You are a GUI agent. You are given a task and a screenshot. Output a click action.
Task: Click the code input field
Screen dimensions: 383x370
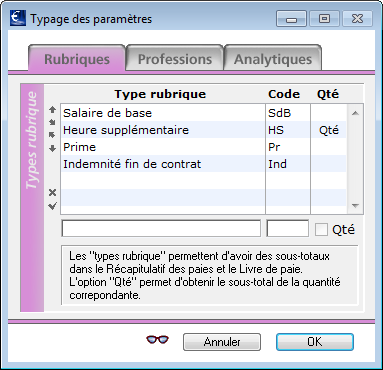pyautogui.click(x=288, y=229)
